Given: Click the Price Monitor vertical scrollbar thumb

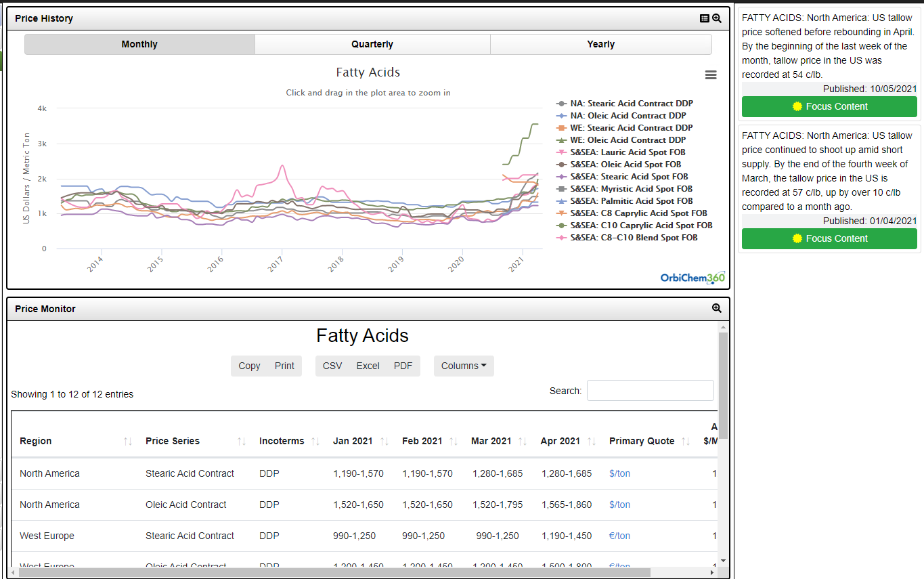Looking at the screenshot, I should (723, 386).
